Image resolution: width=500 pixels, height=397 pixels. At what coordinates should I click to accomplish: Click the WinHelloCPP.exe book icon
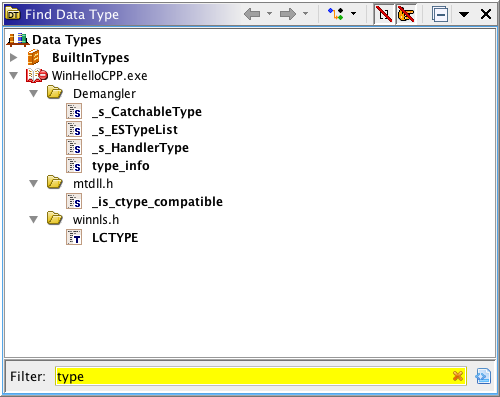(x=37, y=75)
